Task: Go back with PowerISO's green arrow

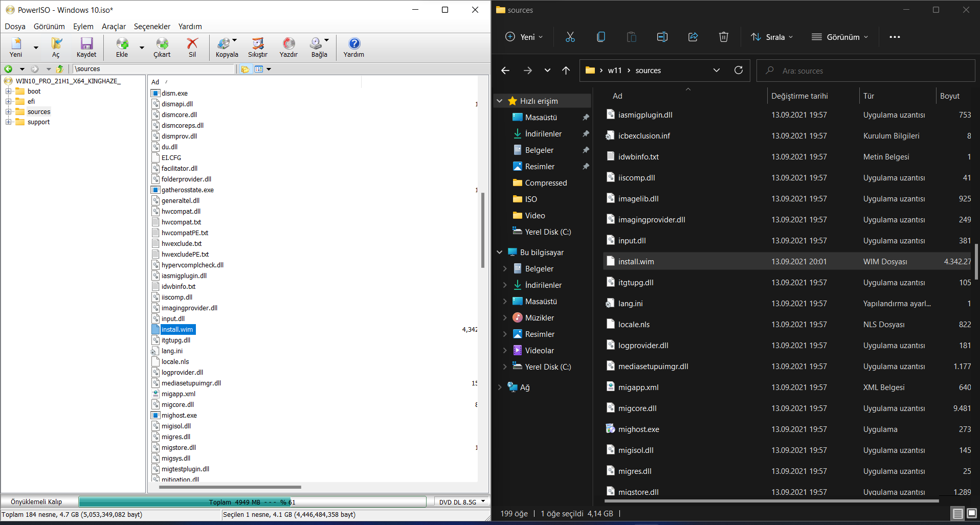Action: (8, 69)
